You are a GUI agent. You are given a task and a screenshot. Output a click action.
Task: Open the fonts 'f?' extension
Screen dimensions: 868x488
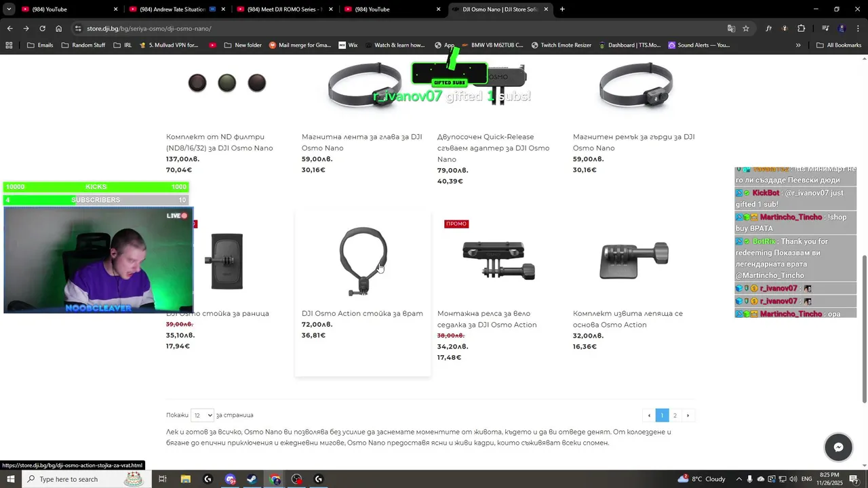click(x=768, y=28)
